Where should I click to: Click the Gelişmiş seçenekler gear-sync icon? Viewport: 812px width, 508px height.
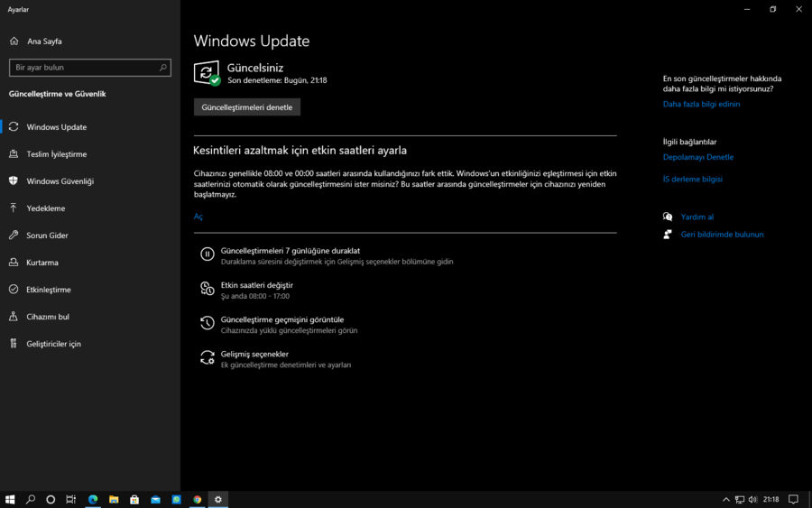pyautogui.click(x=208, y=358)
